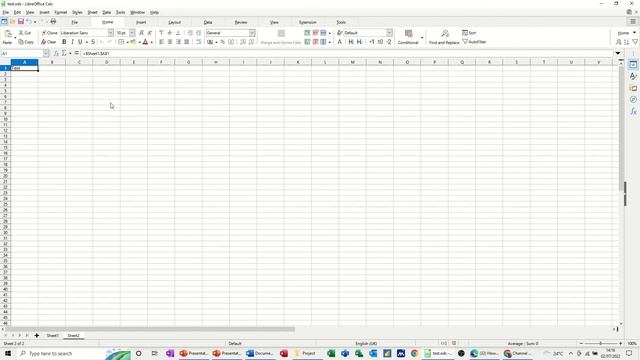Switch to the Insert ribbon tab
Screen dimensions: 640x360
(141, 22)
